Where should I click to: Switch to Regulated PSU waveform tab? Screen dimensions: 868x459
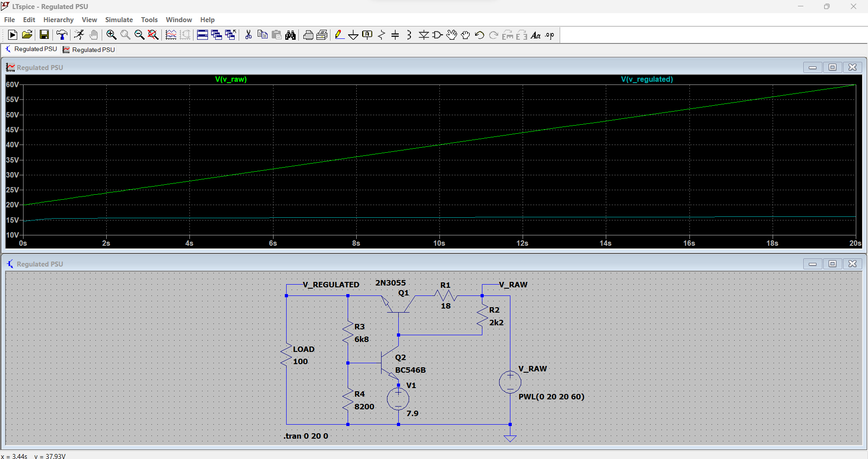click(x=89, y=50)
